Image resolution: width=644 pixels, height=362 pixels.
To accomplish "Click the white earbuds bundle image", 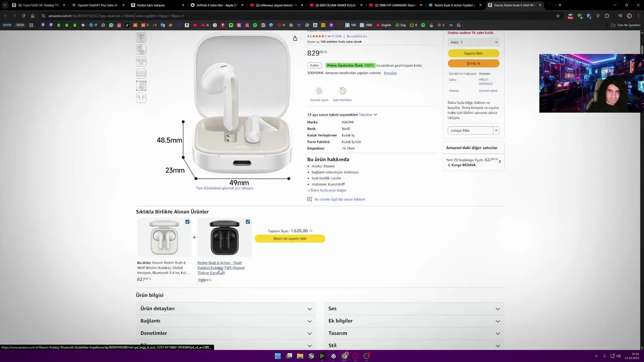I will click(x=164, y=238).
